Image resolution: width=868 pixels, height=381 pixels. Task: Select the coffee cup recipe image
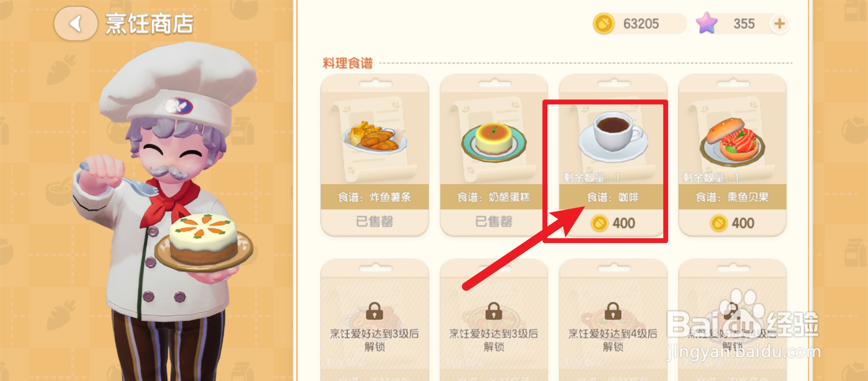point(612,136)
